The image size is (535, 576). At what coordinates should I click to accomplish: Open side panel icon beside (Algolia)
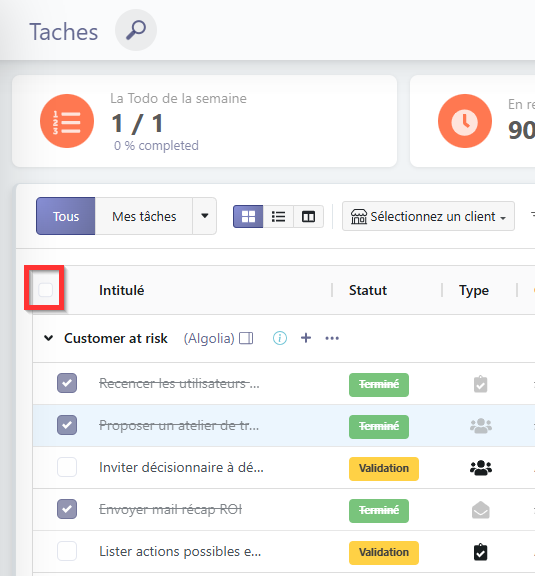(x=246, y=338)
